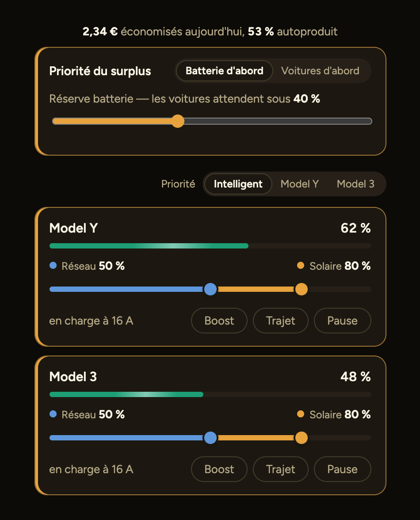The height and width of the screenshot is (520, 420).
Task: Click Model Y blue Réseau slider handle
Action: (x=210, y=289)
